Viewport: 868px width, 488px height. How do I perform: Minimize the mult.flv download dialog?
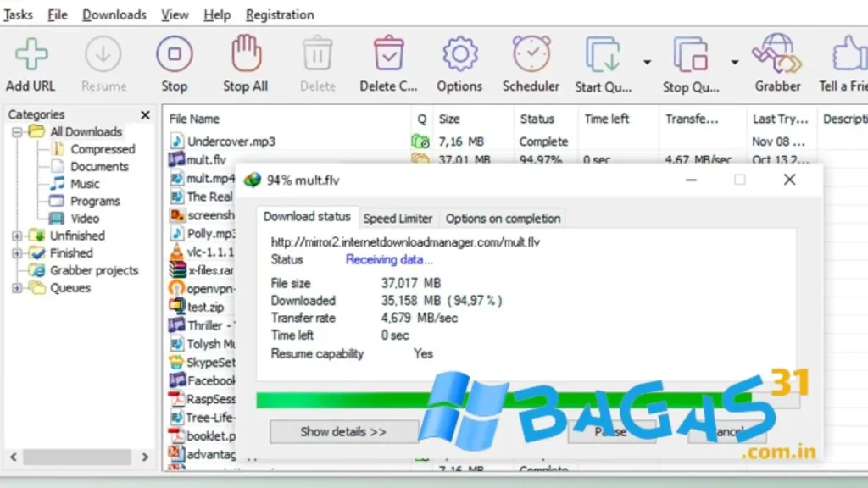(x=691, y=180)
